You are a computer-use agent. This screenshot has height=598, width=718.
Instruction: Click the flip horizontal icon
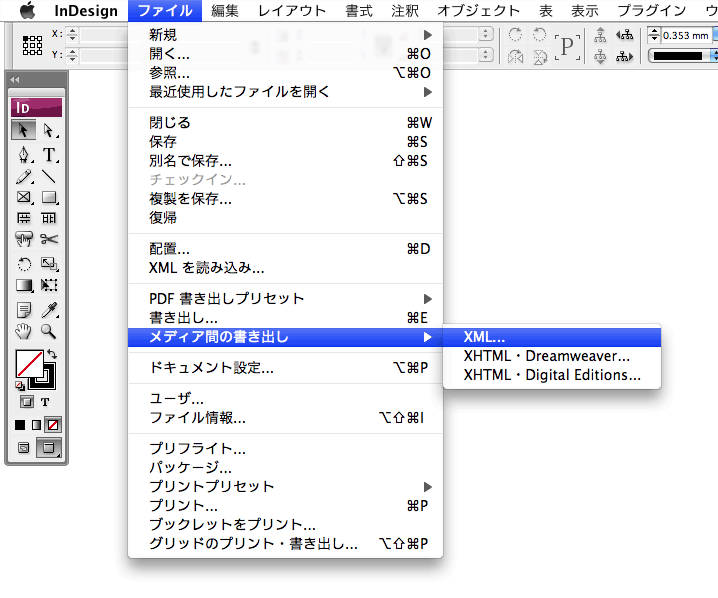click(x=515, y=57)
